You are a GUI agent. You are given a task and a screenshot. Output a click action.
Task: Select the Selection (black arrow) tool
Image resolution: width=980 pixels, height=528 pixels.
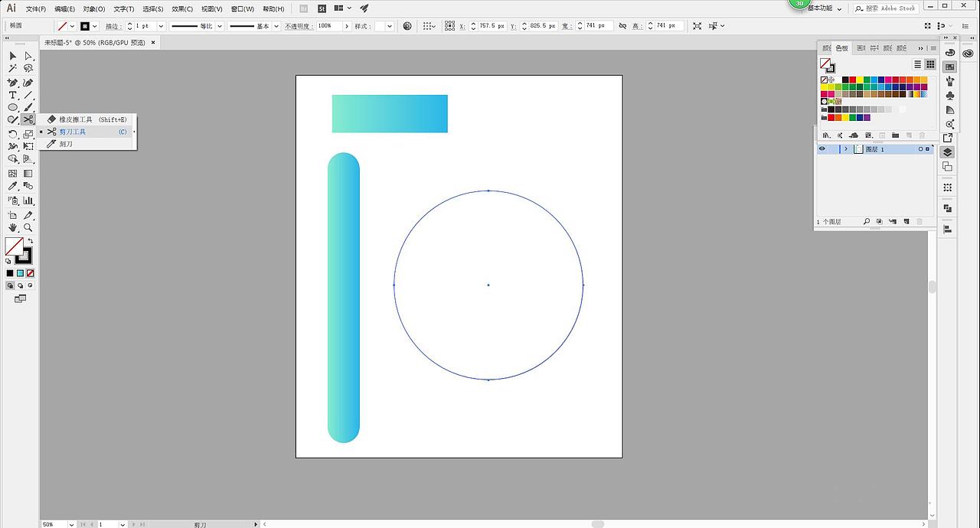click(x=13, y=56)
